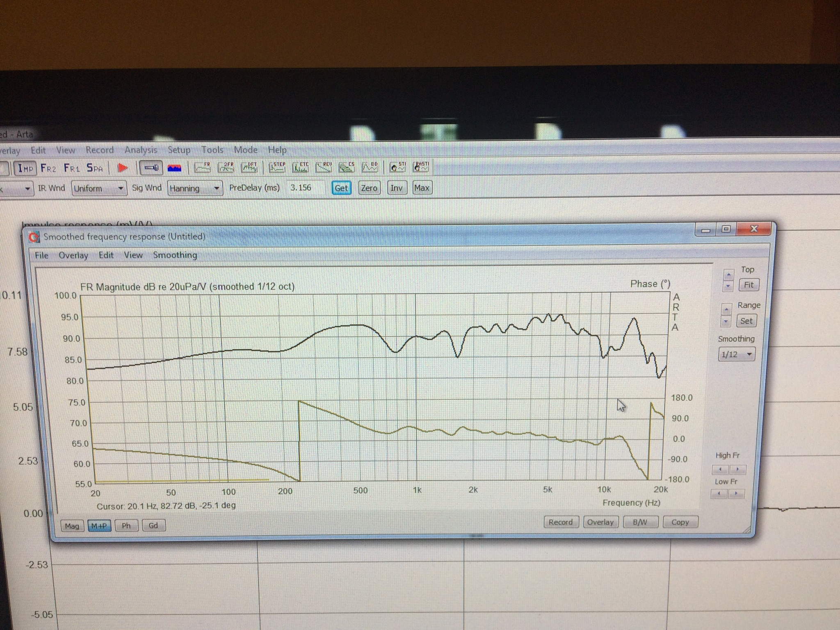Open the ETC energy time curve icon
The image size is (840, 630).
tap(301, 167)
